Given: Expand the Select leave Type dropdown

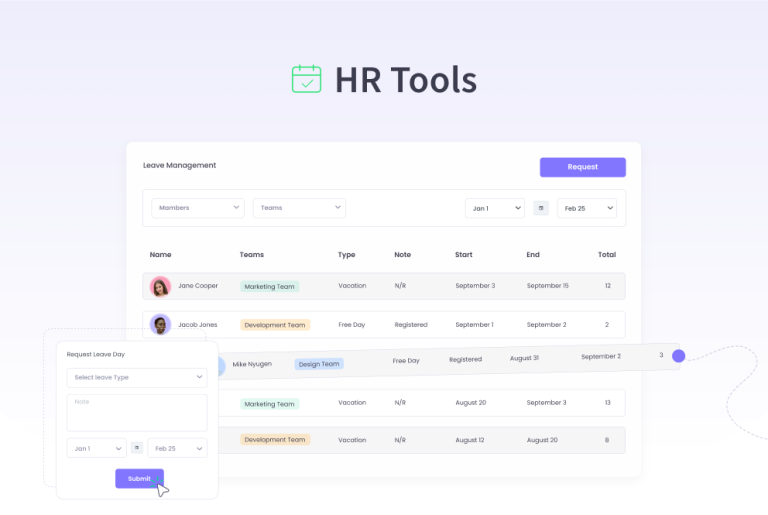Looking at the screenshot, I should pos(137,378).
